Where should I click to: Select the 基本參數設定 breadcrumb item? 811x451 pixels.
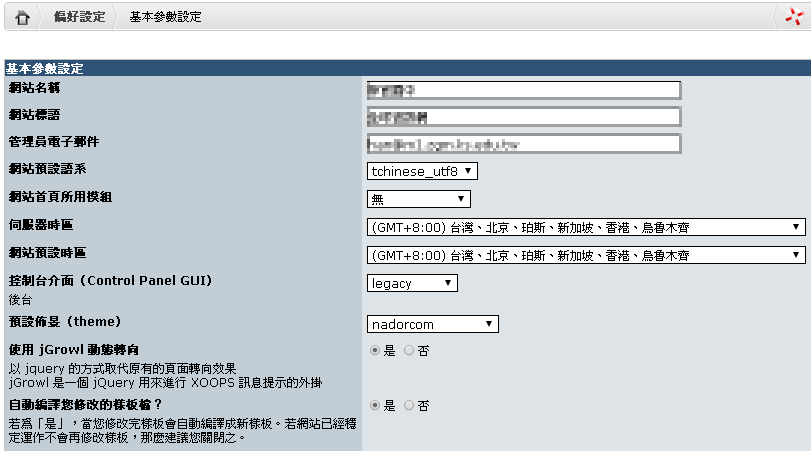[x=165, y=18]
